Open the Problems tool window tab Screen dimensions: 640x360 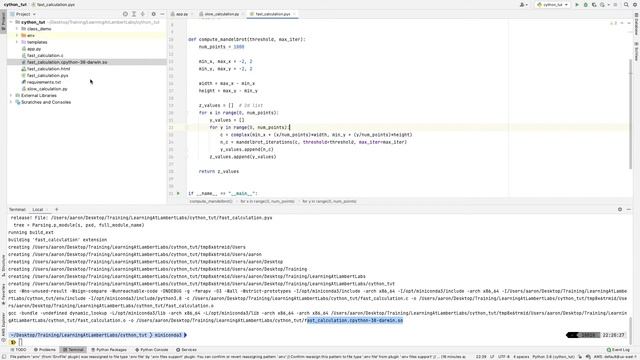[x=45, y=350]
